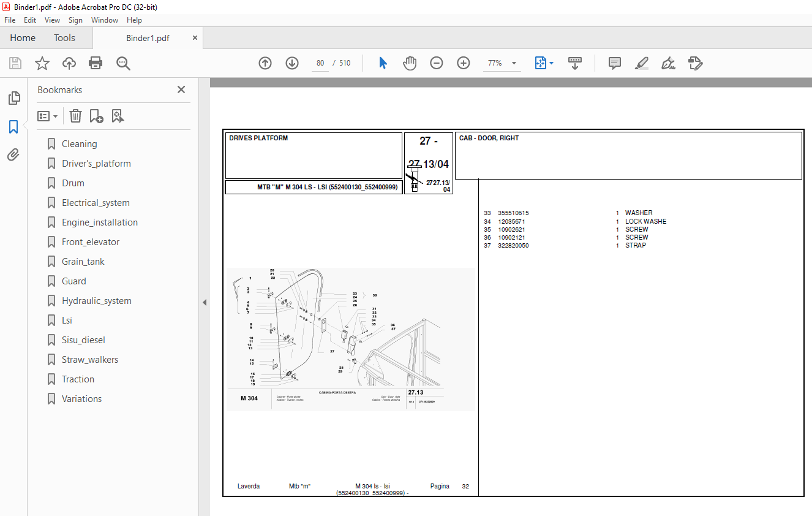
Task: Open the Traction bookmark
Action: click(x=78, y=379)
